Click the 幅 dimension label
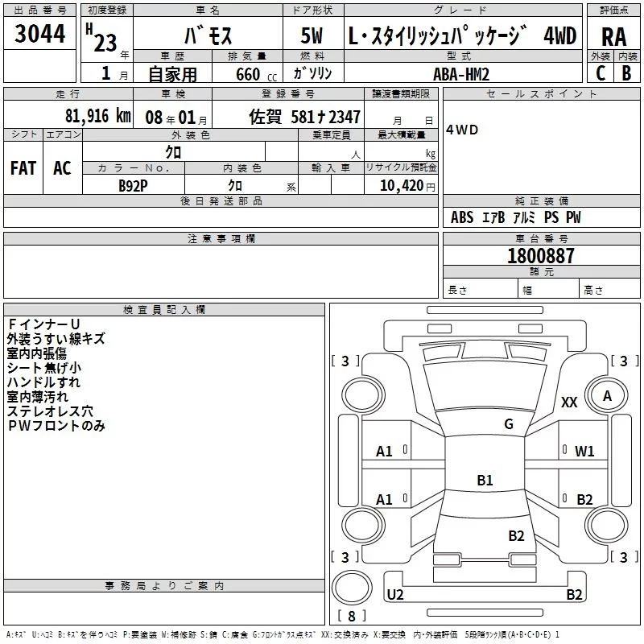Screen dimensions: 644x644 (x=527, y=291)
